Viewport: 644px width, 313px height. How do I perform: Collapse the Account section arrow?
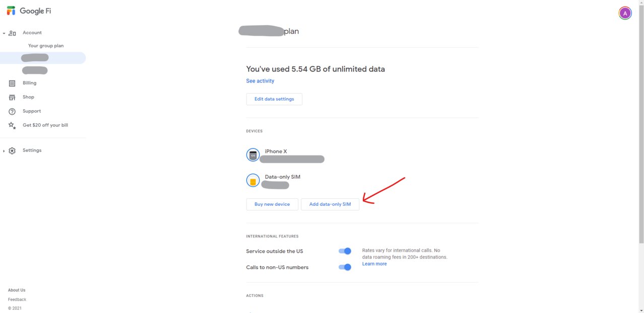4,33
